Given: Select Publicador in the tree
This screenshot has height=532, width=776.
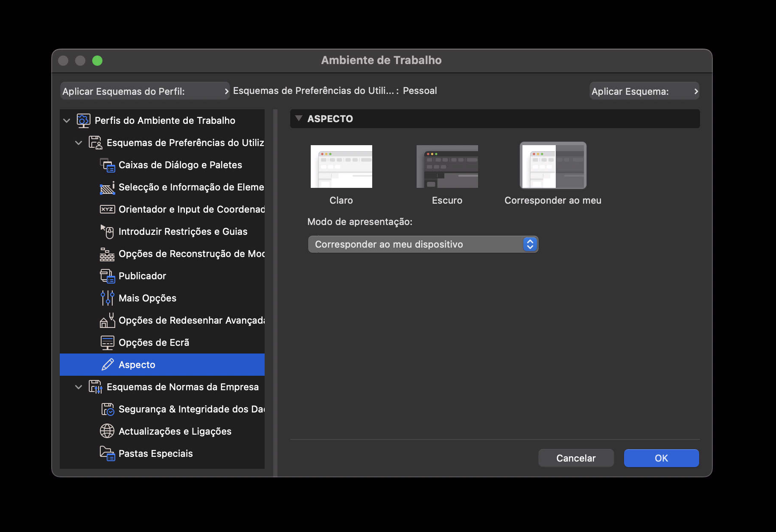Looking at the screenshot, I should (x=162, y=276).
